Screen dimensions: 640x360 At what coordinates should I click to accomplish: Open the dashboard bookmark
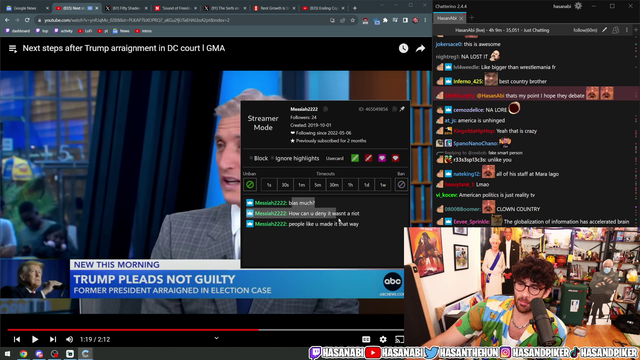(x=18, y=31)
